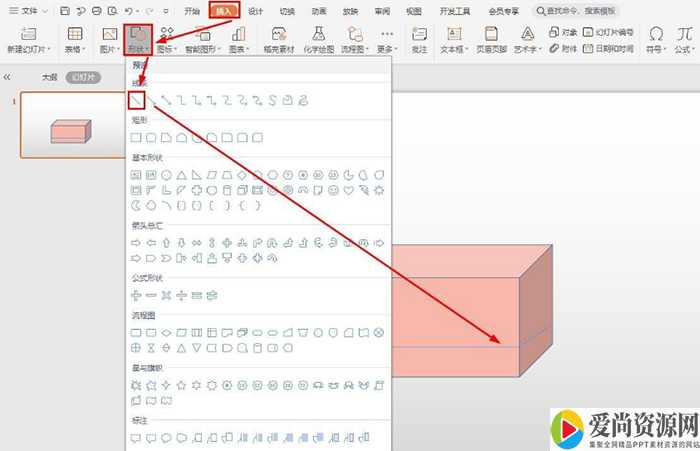Switch to the 设计 design tab
Screen dimensions: 700x451
[256, 11]
